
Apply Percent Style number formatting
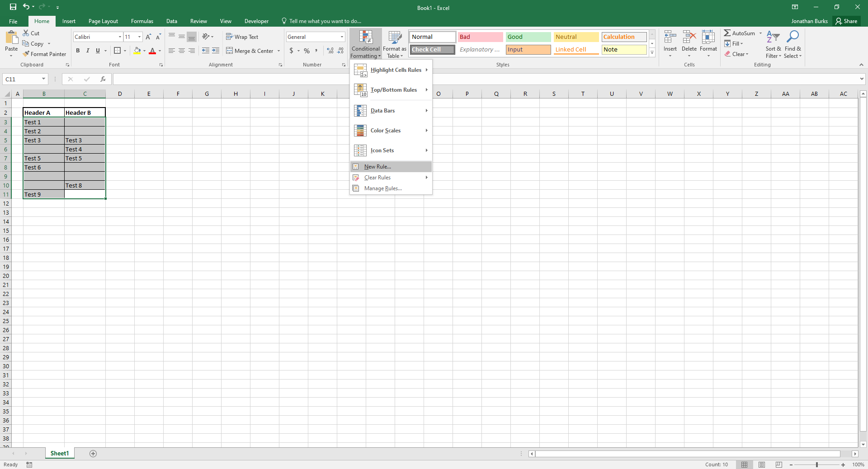click(x=307, y=51)
